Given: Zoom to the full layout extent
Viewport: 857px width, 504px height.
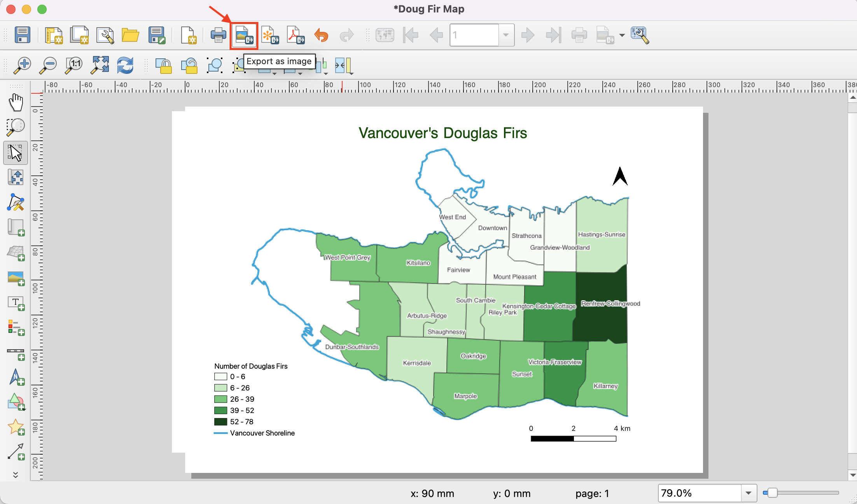Looking at the screenshot, I should [x=100, y=65].
